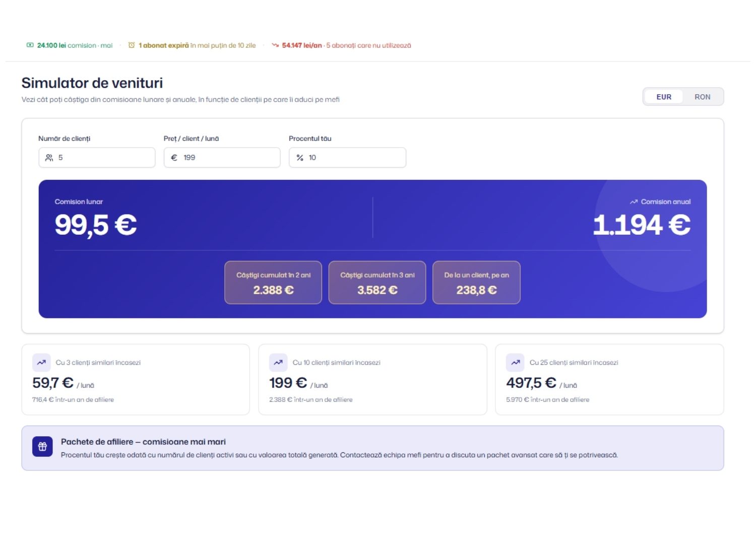The image size is (756, 544).
Task: Click 5.970 € într-un an de afiliere text
Action: click(x=548, y=399)
